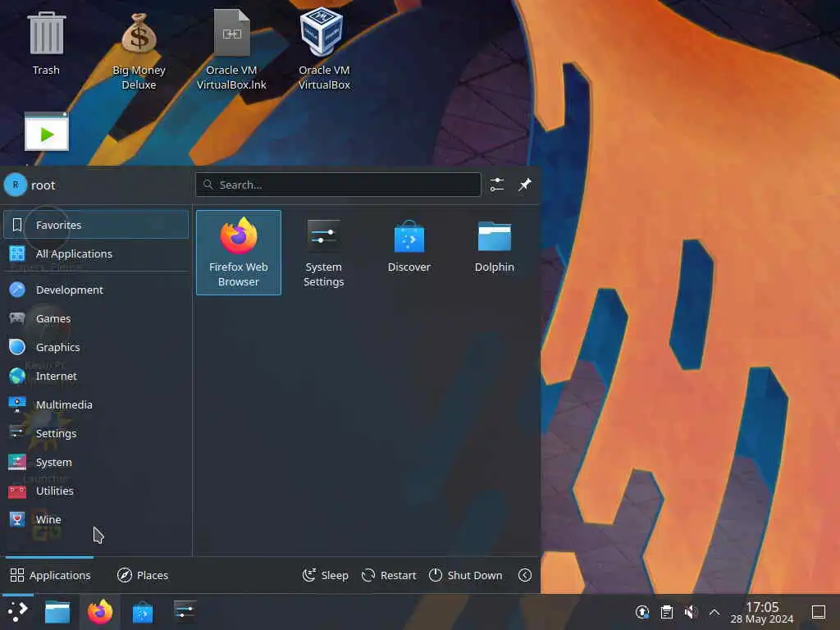Select Oracle VM VirtualBox.lnk desktop file
This screenshot has height=630, width=840.
(231, 49)
